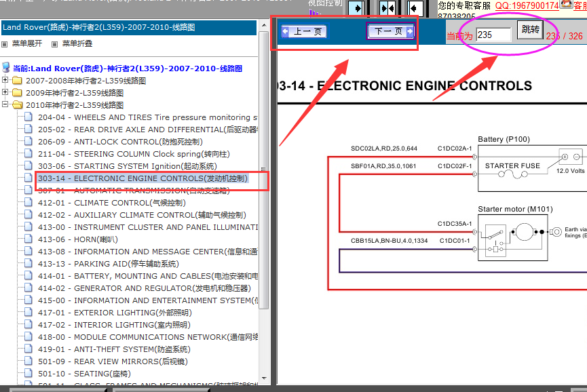Collapse the 2010年神行者2-L359线路图 folder
The width and height of the screenshot is (587, 392).
5,104
